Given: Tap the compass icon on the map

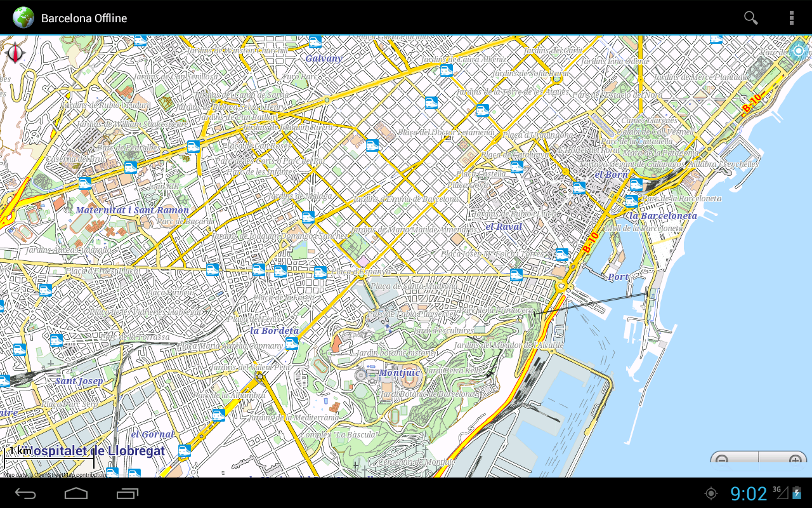Looking at the screenshot, I should [14, 53].
